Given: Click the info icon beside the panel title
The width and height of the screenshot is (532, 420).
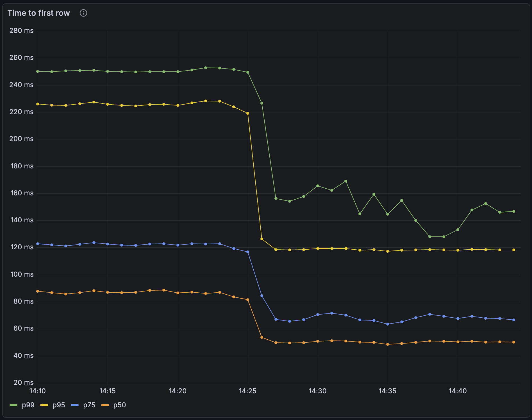Looking at the screenshot, I should tap(83, 13).
